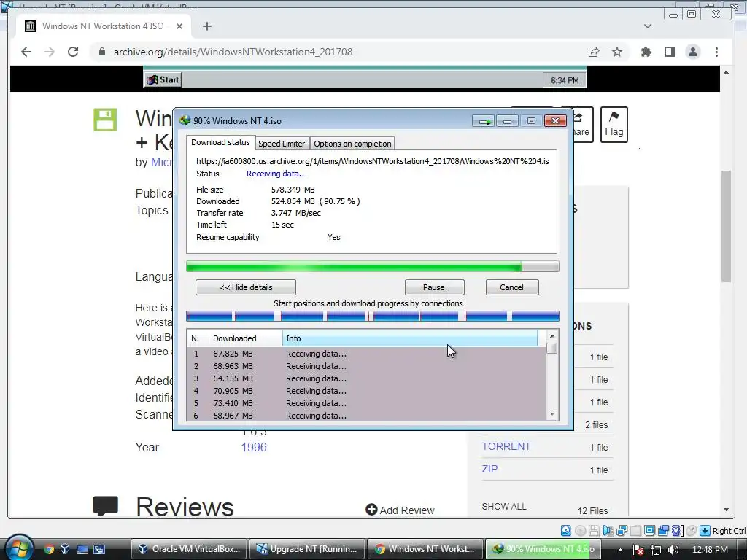Open the Chrome profile avatar

693,52
